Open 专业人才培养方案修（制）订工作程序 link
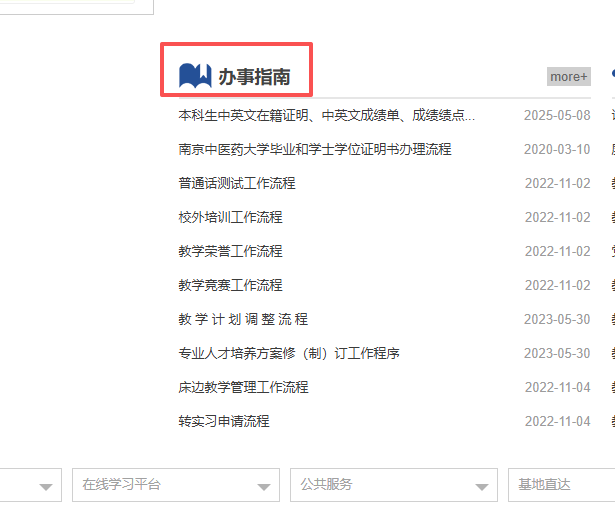Image resolution: width=615 pixels, height=511 pixels. pyautogui.click(x=288, y=353)
